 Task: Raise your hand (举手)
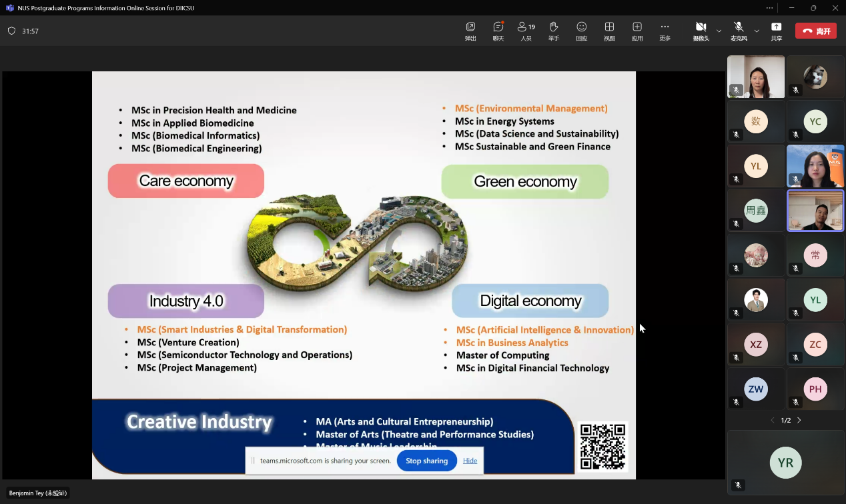(x=554, y=30)
